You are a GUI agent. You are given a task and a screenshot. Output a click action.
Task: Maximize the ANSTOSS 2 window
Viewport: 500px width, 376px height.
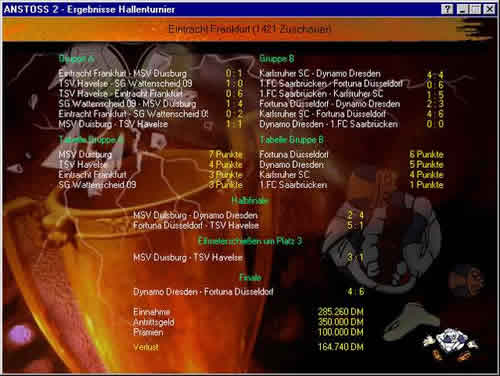pyautogui.click(x=475, y=9)
